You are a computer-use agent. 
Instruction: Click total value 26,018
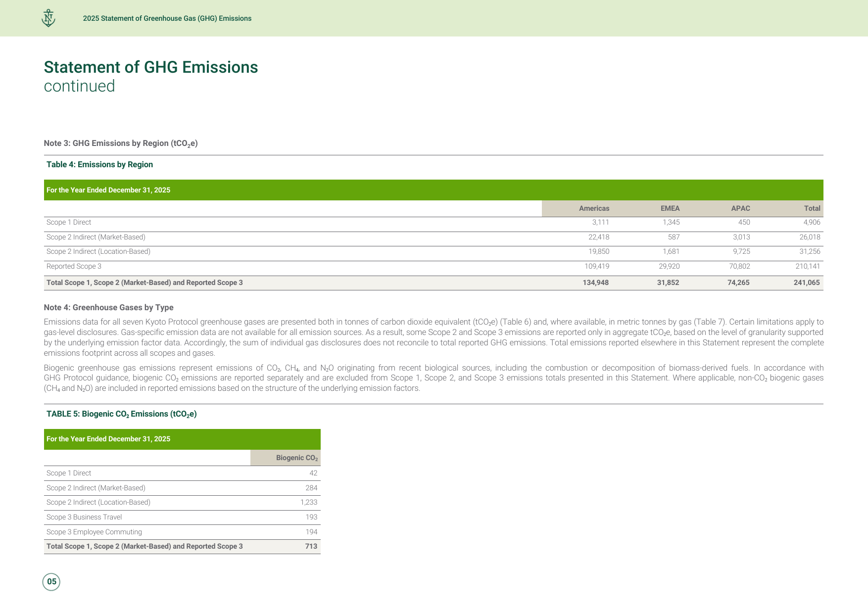(x=810, y=237)
